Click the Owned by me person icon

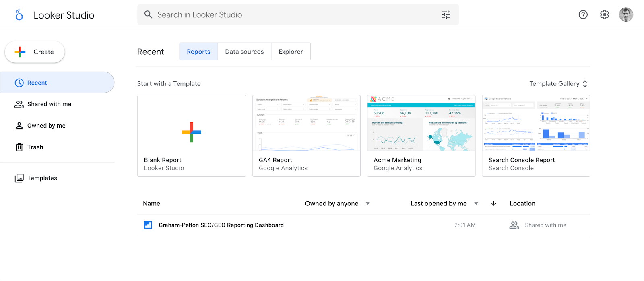point(19,126)
